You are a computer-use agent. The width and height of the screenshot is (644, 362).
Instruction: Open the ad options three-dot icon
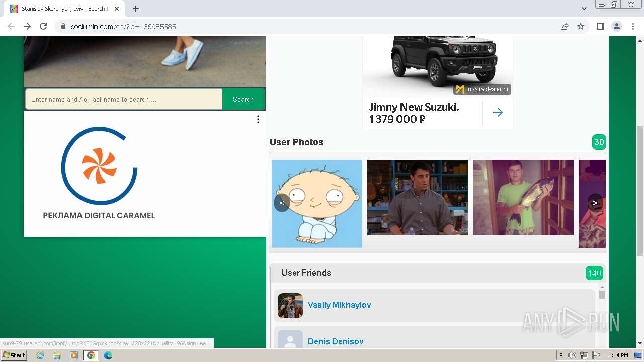258,119
